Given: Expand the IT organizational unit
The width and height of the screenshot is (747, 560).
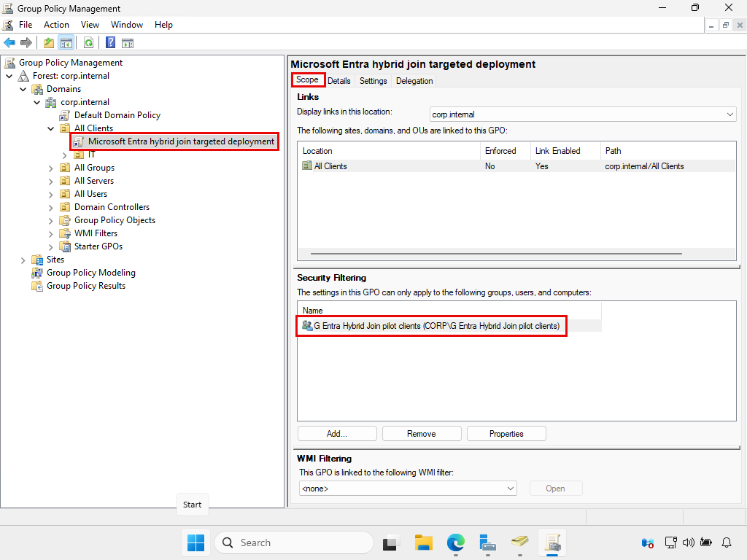Looking at the screenshot, I should click(x=65, y=155).
